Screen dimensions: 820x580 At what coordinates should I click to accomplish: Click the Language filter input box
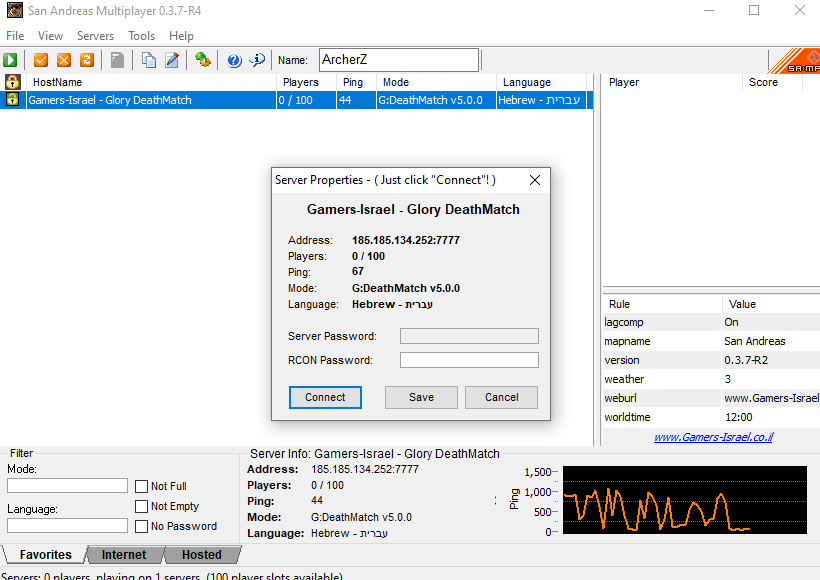[67, 526]
